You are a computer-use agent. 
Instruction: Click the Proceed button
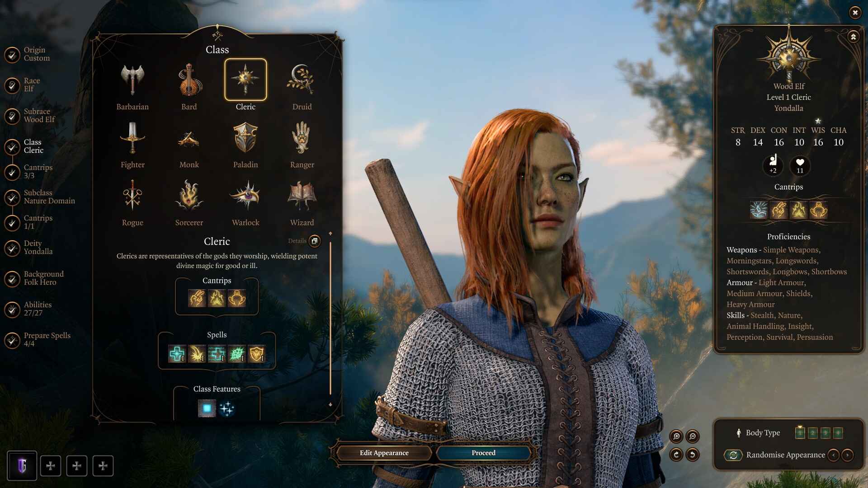pos(483,453)
